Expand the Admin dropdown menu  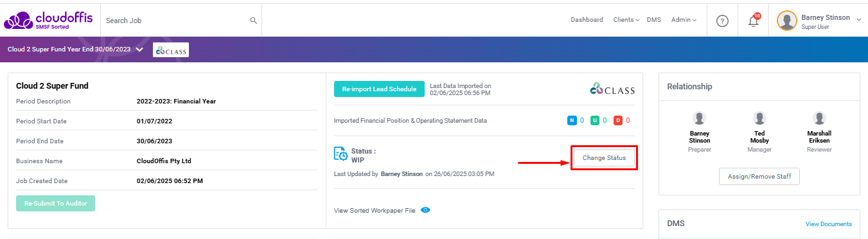(684, 20)
